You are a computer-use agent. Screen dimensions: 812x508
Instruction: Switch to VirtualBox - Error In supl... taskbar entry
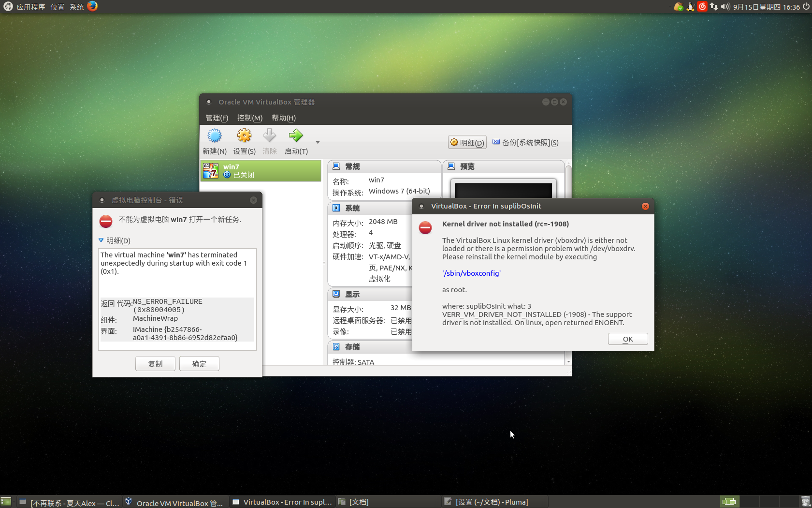pos(282,502)
